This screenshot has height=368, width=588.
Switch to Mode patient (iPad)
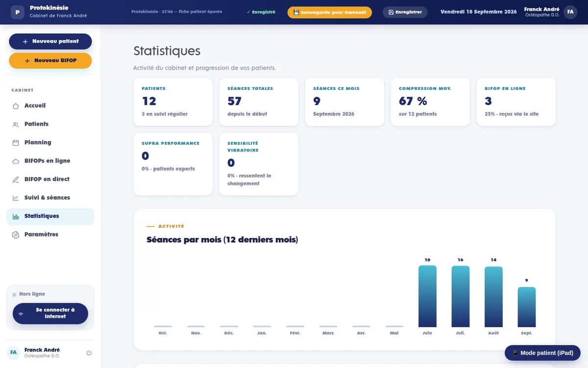(x=542, y=353)
